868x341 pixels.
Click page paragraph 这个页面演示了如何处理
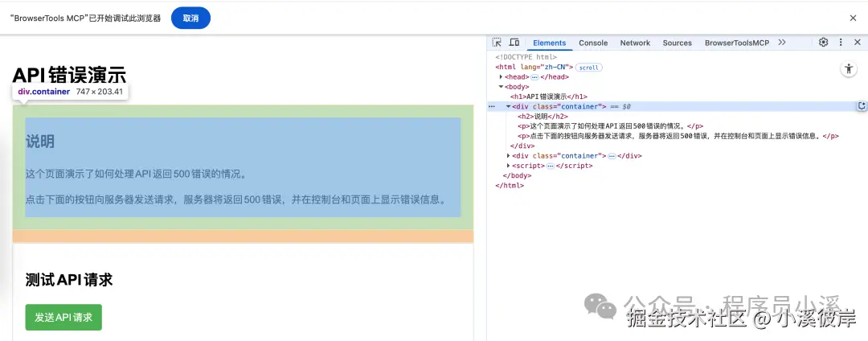136,174
